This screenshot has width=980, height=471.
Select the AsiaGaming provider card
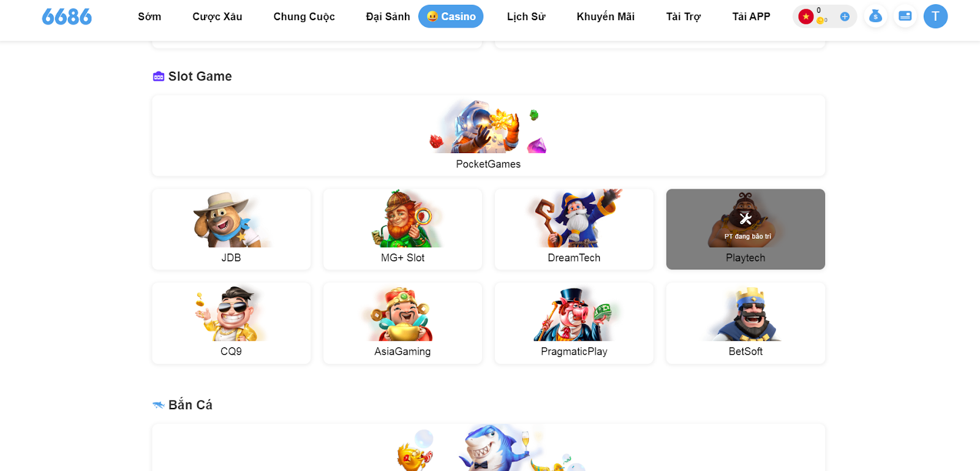click(402, 323)
